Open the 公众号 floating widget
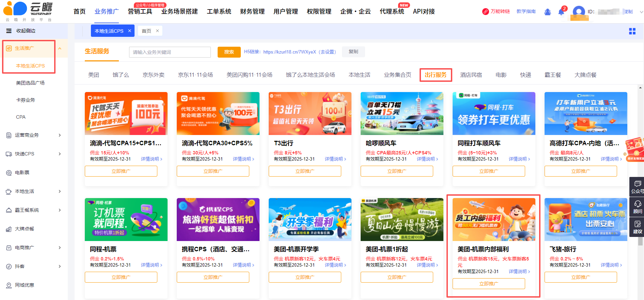Screen dimensions: 644x300 click(637, 186)
